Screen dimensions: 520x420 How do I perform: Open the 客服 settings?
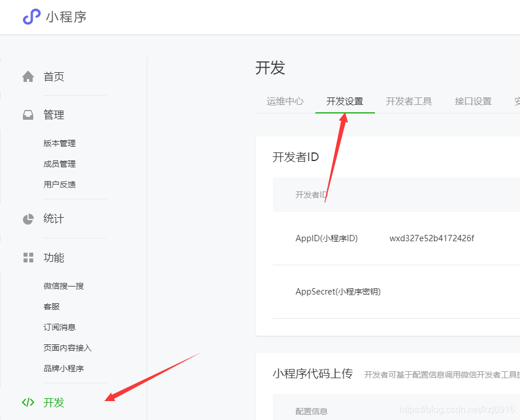[x=52, y=306]
